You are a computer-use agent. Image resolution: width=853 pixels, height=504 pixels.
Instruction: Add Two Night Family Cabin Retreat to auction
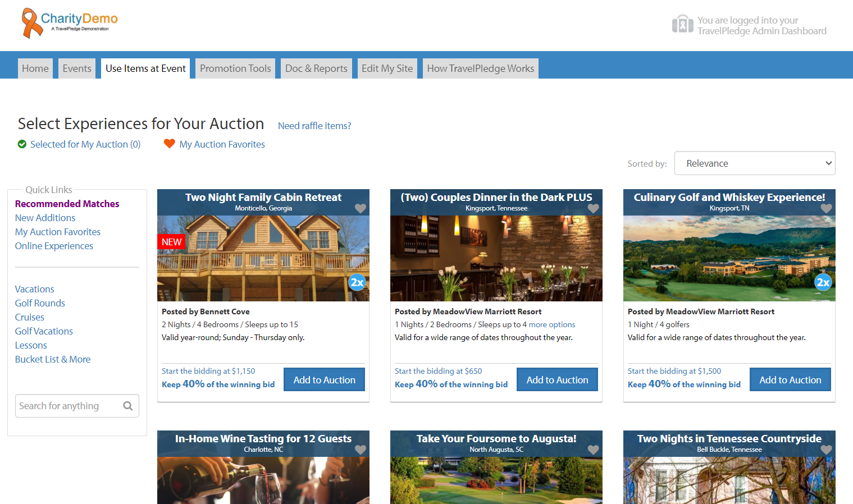coord(324,380)
